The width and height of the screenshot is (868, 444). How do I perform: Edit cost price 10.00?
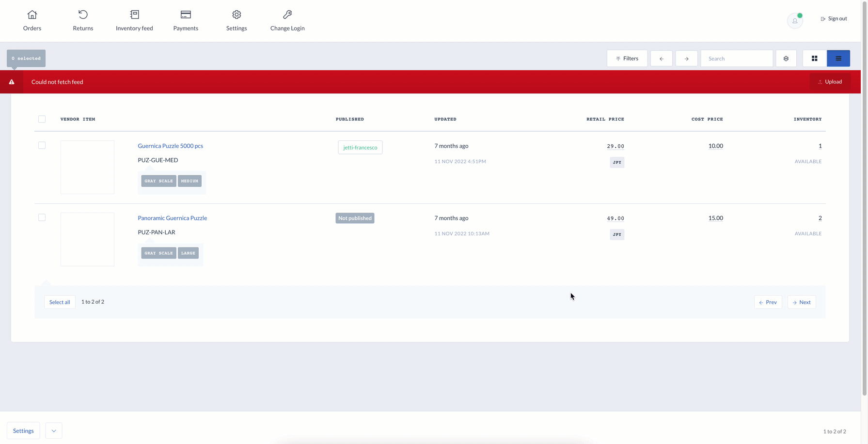pos(715,146)
